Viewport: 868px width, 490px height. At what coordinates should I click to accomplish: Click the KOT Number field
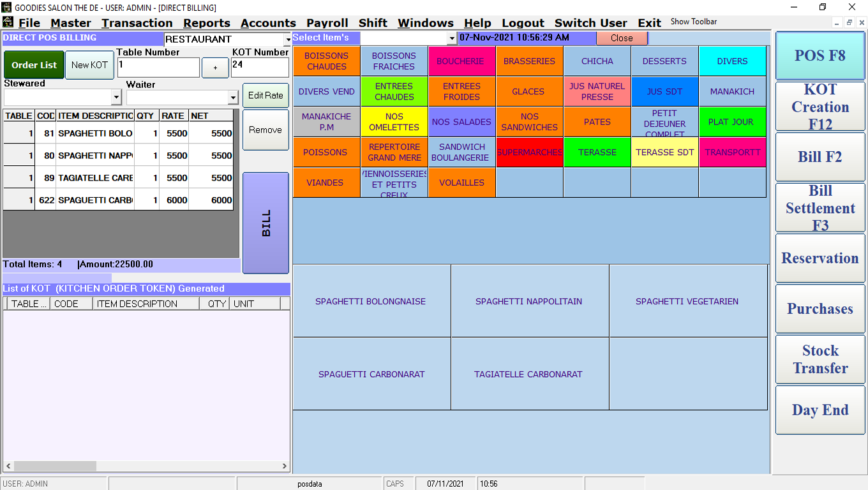pyautogui.click(x=260, y=68)
